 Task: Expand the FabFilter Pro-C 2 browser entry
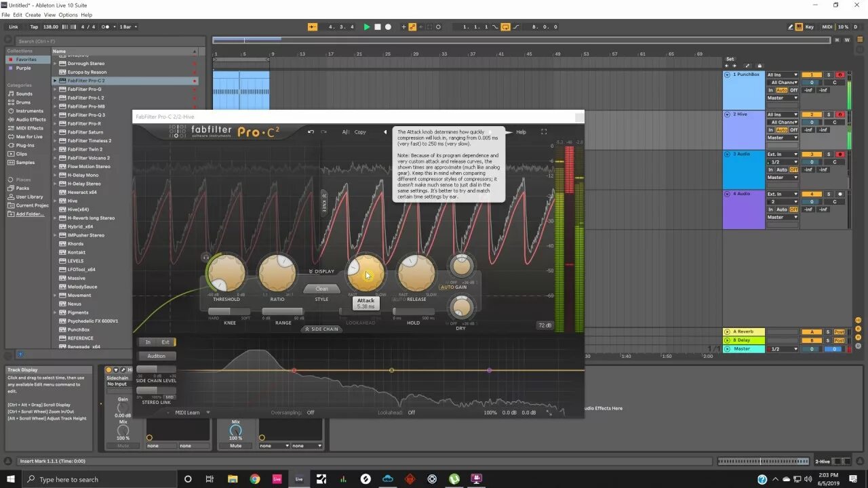coord(56,81)
